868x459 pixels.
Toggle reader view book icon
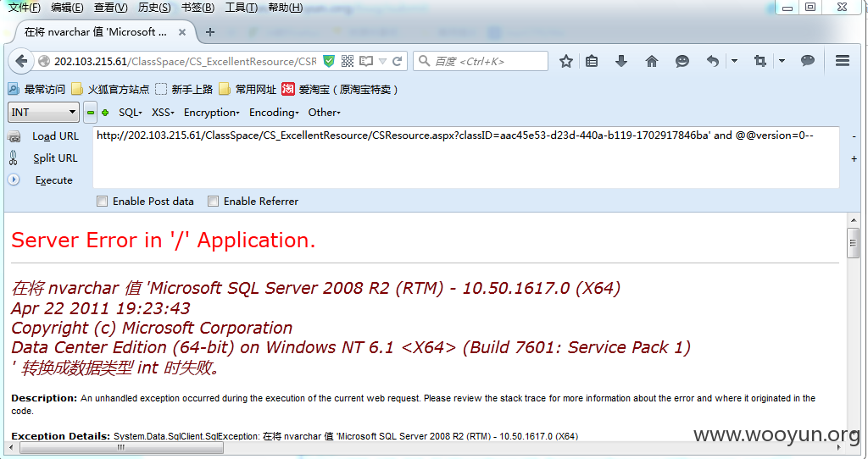(366, 61)
